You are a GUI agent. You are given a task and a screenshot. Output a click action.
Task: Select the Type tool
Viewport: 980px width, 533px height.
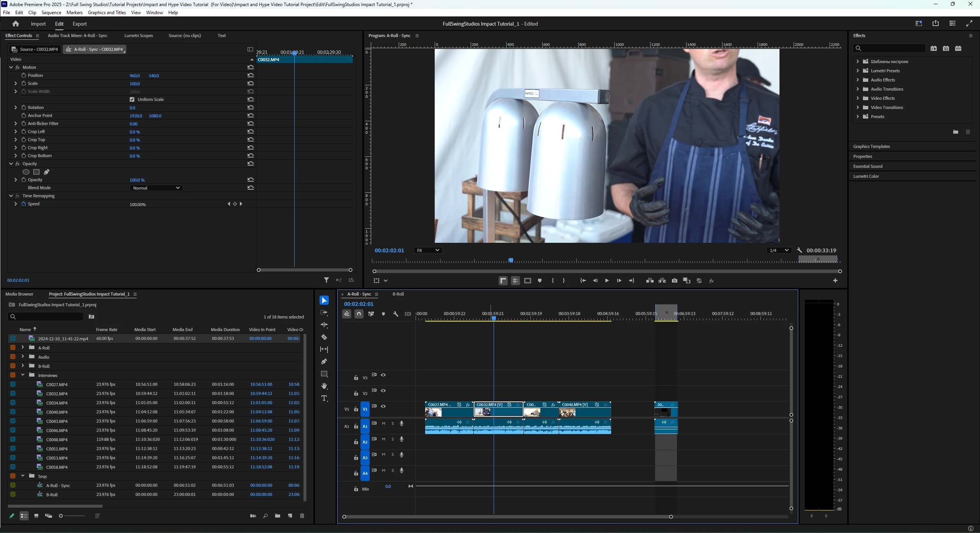pos(324,398)
